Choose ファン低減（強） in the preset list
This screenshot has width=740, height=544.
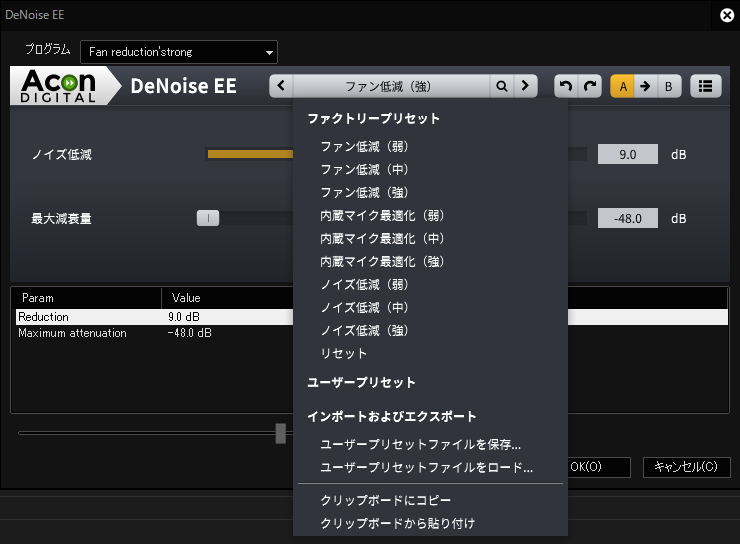tap(364, 192)
